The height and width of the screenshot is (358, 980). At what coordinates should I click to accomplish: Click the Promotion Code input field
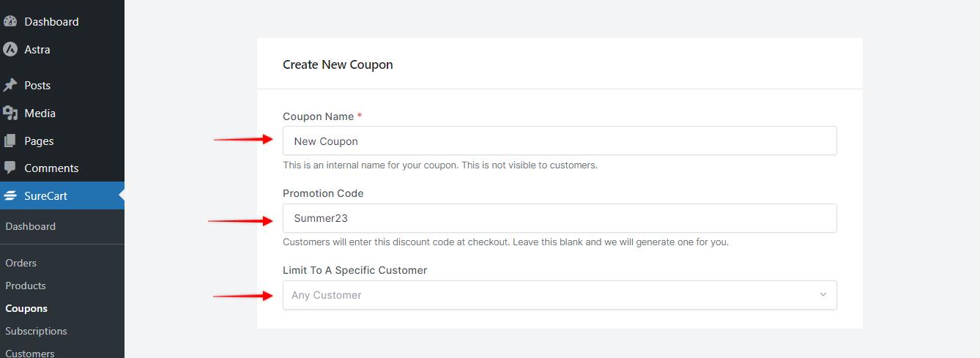tap(560, 218)
